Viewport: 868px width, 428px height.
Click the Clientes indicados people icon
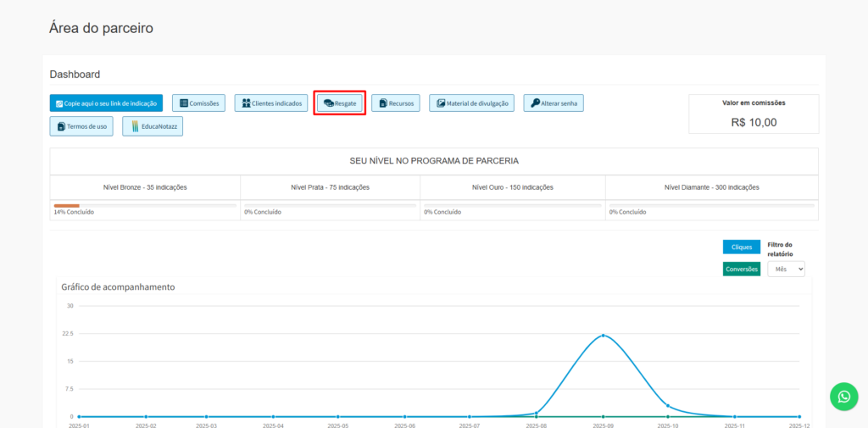pyautogui.click(x=246, y=103)
